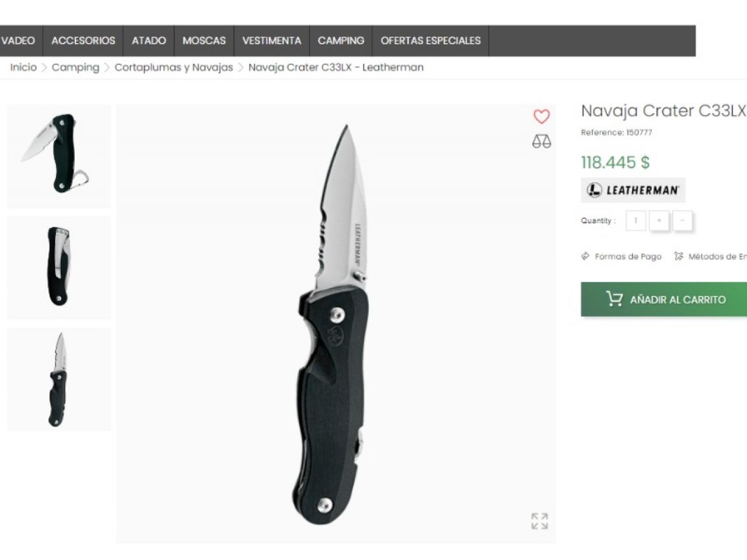Screen dimensions: 747x560
Task: Decrease quantity with minus button
Action: (682, 220)
